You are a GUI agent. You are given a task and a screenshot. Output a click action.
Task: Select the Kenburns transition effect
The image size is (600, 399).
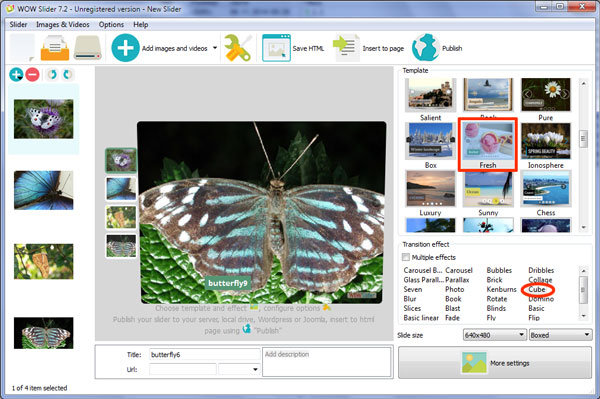[x=501, y=290]
